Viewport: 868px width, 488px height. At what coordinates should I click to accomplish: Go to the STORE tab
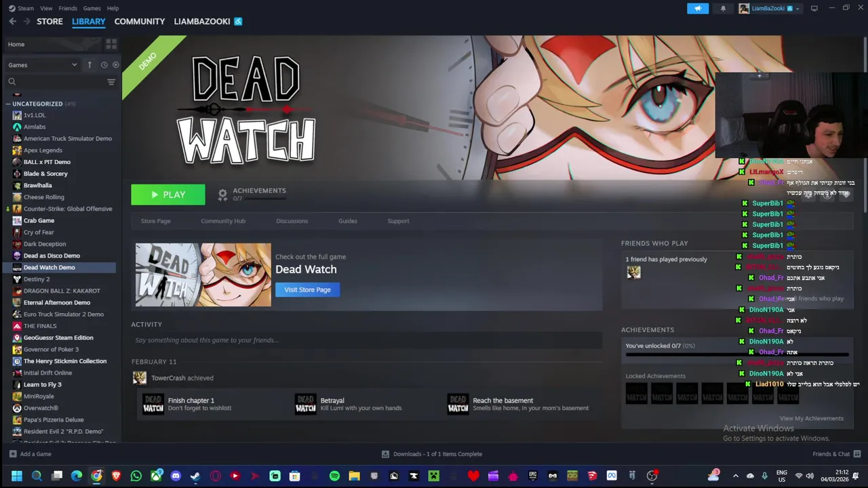click(50, 22)
